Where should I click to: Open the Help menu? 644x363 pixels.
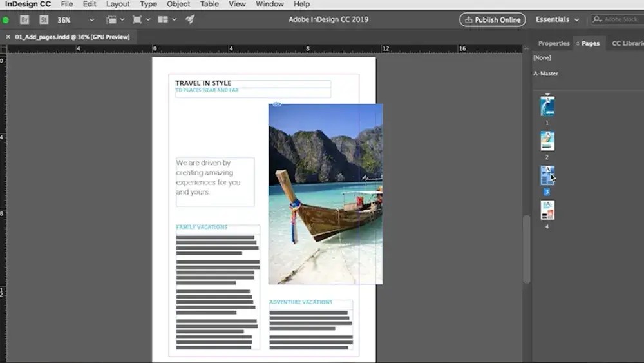[301, 4]
